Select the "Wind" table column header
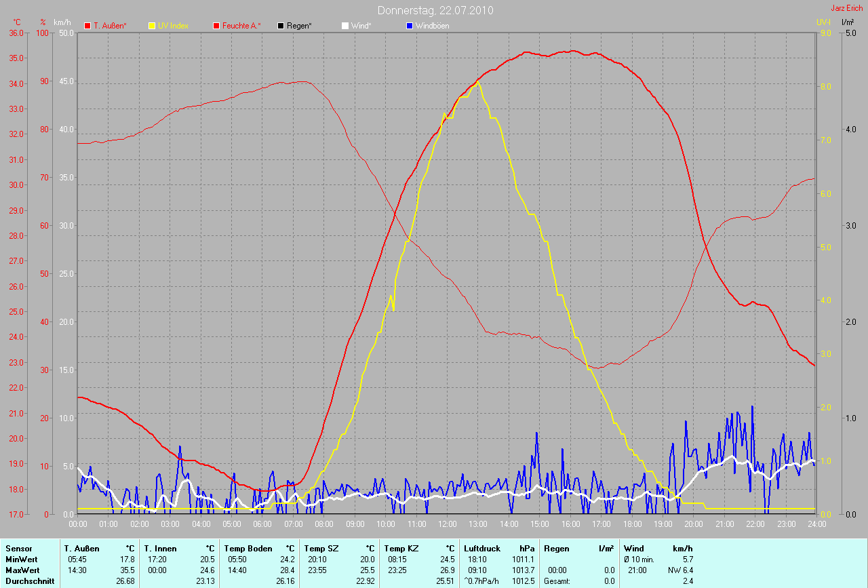 (x=633, y=548)
